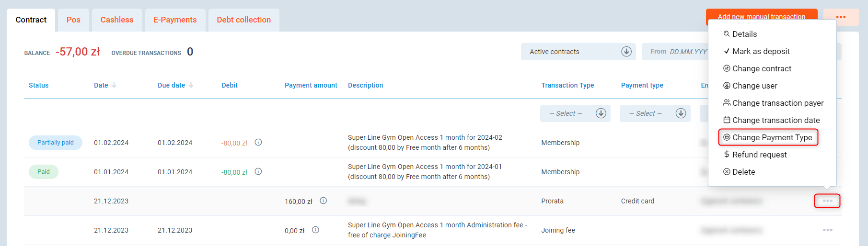Click info icon beside 0,00 zł payment
The height and width of the screenshot is (246, 868).
tap(315, 230)
